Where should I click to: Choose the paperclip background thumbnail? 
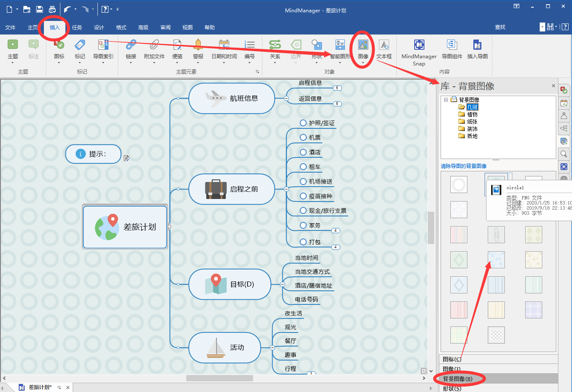496,235
